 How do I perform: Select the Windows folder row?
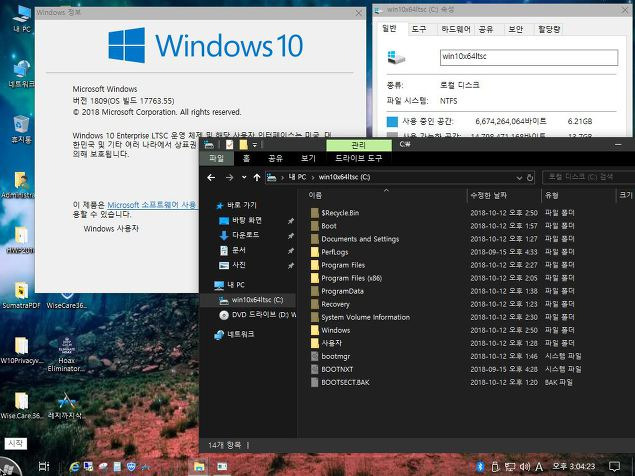click(x=335, y=330)
